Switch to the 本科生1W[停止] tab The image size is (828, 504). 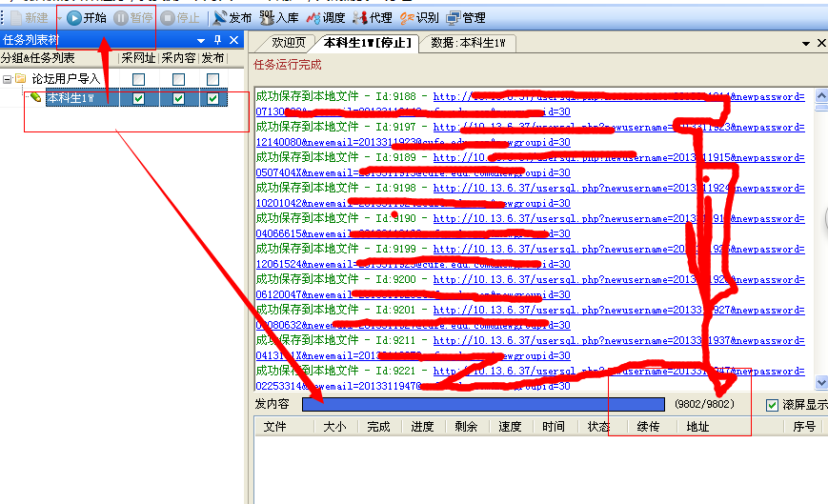pyautogui.click(x=368, y=43)
